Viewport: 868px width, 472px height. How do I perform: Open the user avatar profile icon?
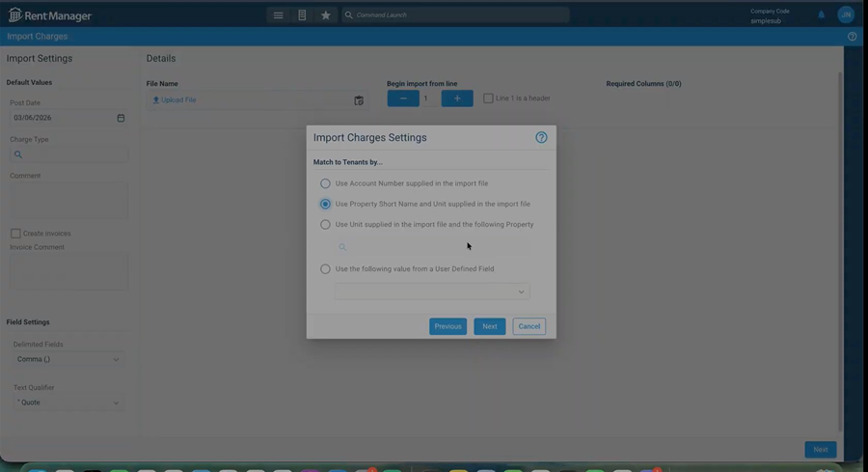[x=846, y=14]
